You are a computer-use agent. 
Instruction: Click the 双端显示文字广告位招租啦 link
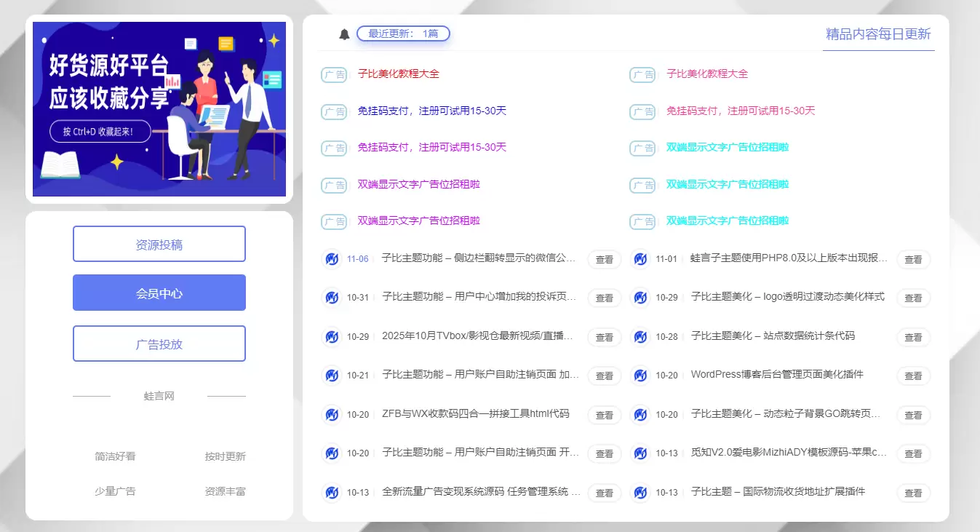pyautogui.click(x=416, y=185)
